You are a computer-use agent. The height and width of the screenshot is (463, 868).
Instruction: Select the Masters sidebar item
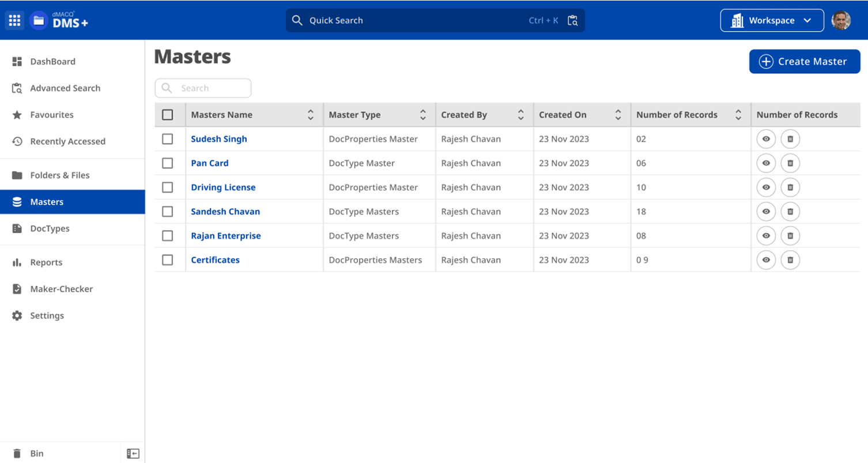click(x=73, y=202)
